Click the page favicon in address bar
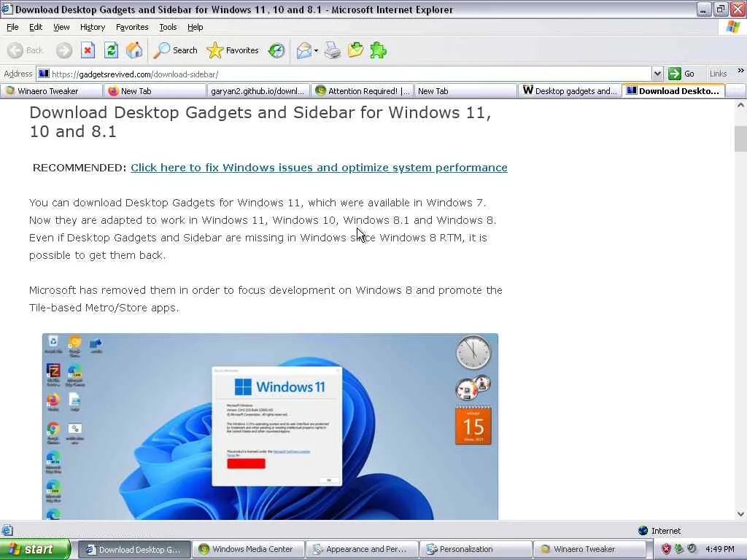The width and height of the screenshot is (747, 560). (44, 74)
